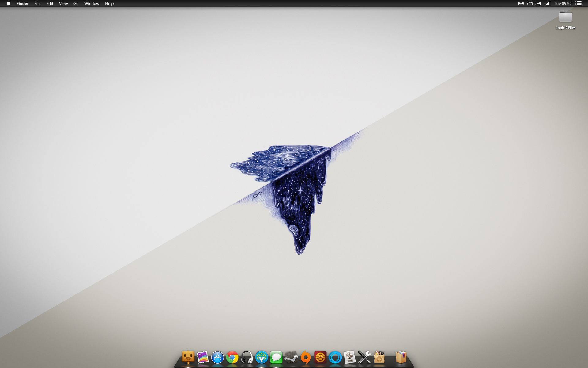Viewport: 588px width, 368px height.
Task: Launch Messages from dock
Action: [x=276, y=357]
